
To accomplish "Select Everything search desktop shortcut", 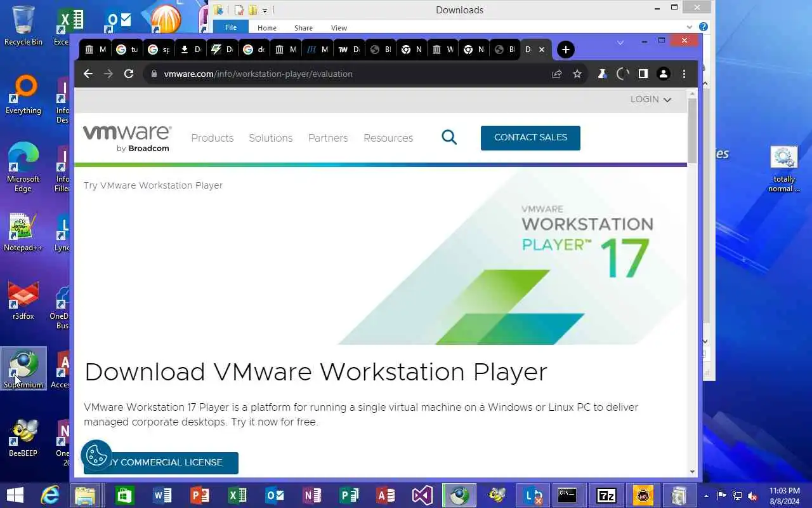I will pos(23,95).
